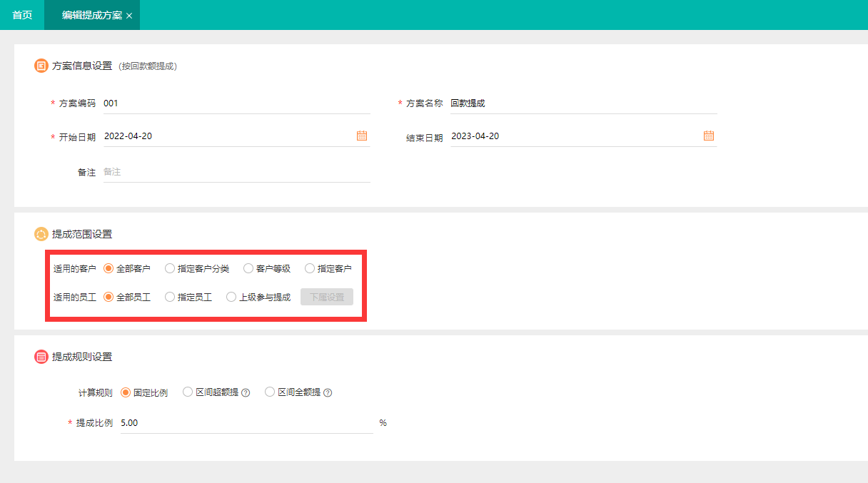
Task: Open the end date calendar picker
Action: coord(709,136)
